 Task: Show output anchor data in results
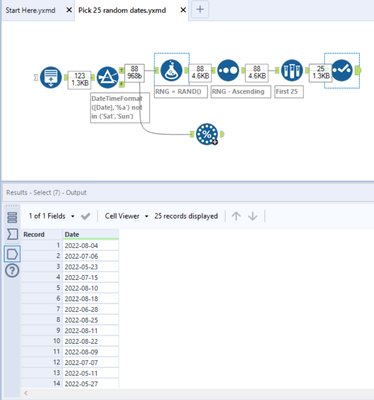tap(12, 254)
